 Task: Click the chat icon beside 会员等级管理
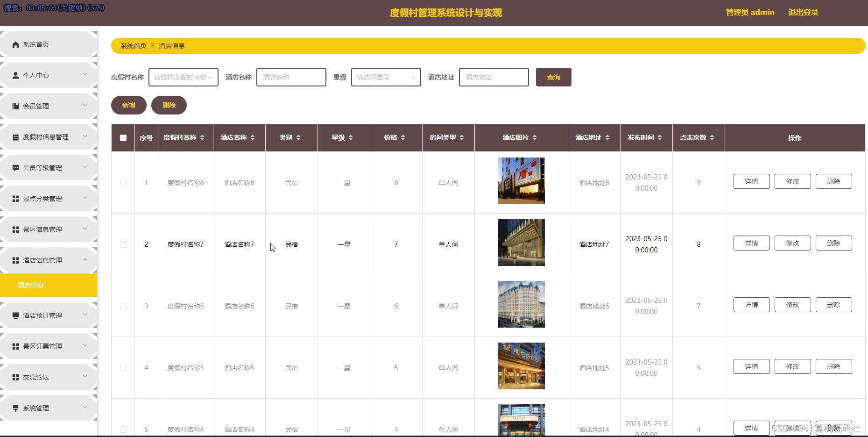[x=15, y=168]
